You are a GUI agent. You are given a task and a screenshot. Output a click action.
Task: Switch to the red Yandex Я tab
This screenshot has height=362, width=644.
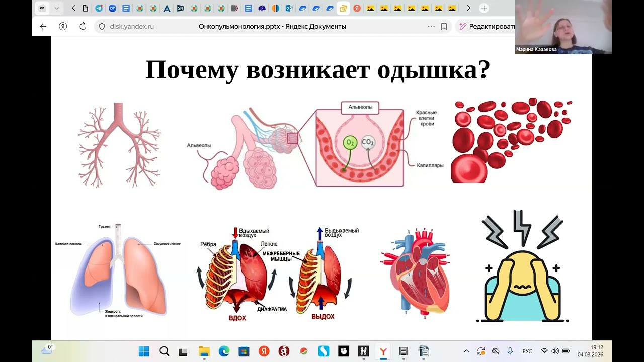(357, 8)
